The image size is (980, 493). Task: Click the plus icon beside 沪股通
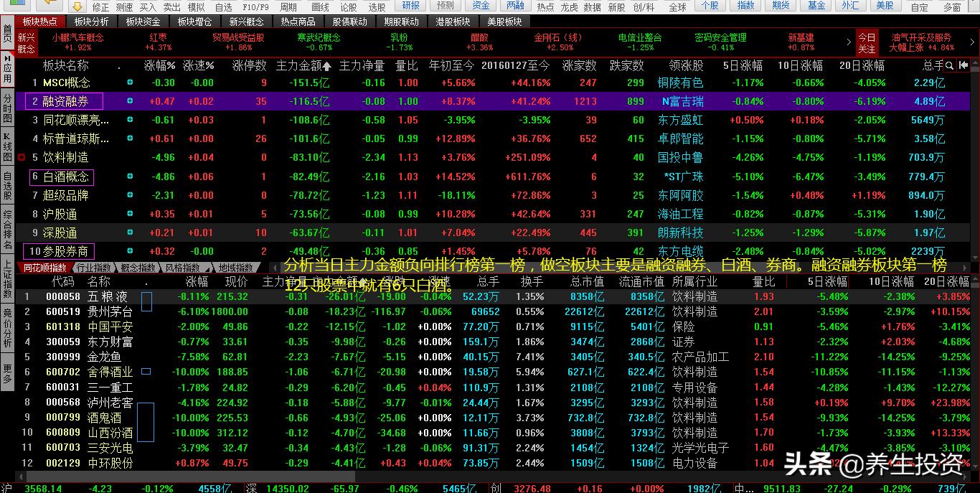(130, 214)
